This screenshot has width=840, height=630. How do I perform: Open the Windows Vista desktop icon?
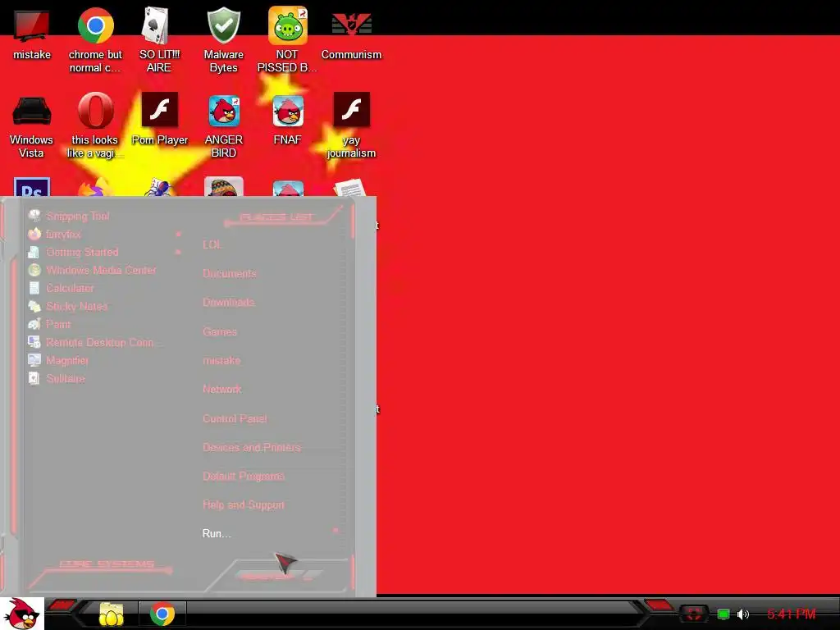32,126
